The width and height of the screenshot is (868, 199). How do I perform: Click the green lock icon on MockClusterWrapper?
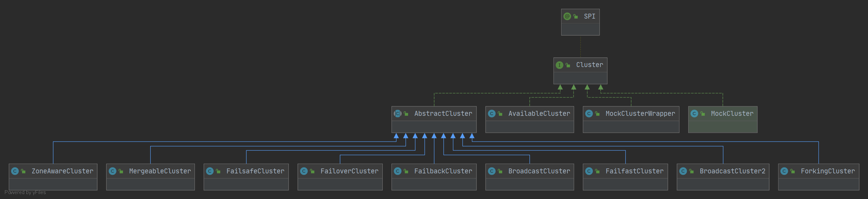[597, 113]
